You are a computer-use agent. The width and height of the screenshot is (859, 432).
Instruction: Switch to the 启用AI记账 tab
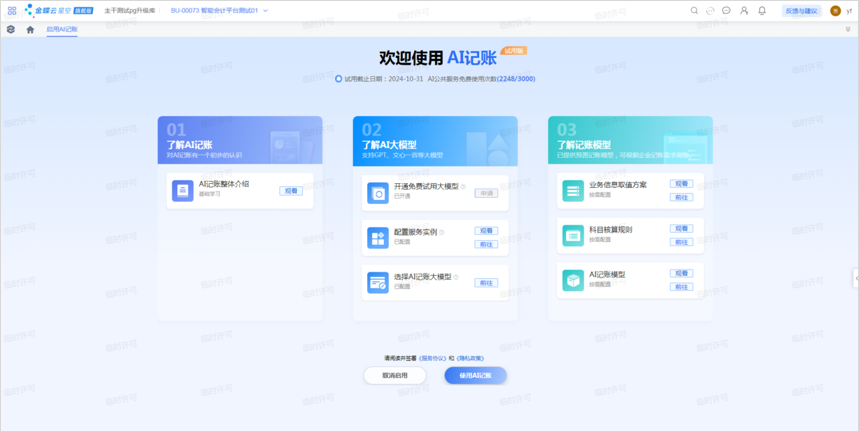[x=62, y=29]
